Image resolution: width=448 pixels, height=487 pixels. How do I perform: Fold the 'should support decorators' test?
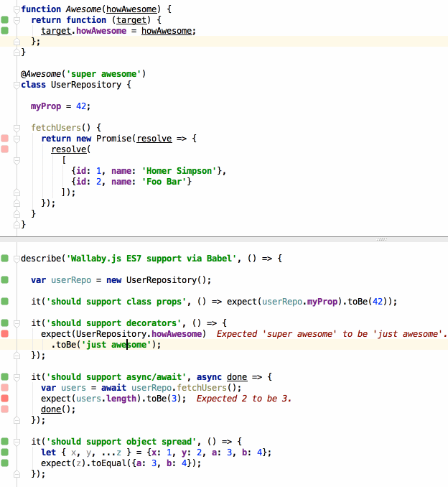click(17, 323)
